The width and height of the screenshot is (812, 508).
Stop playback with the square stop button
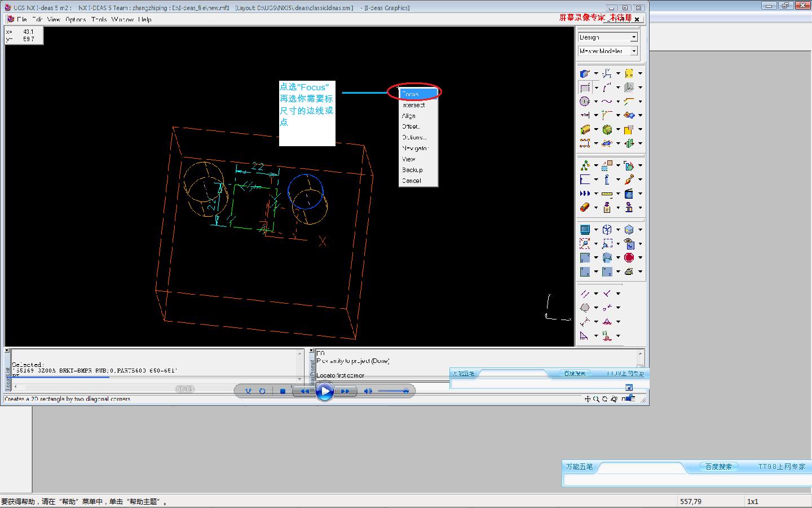pos(283,391)
